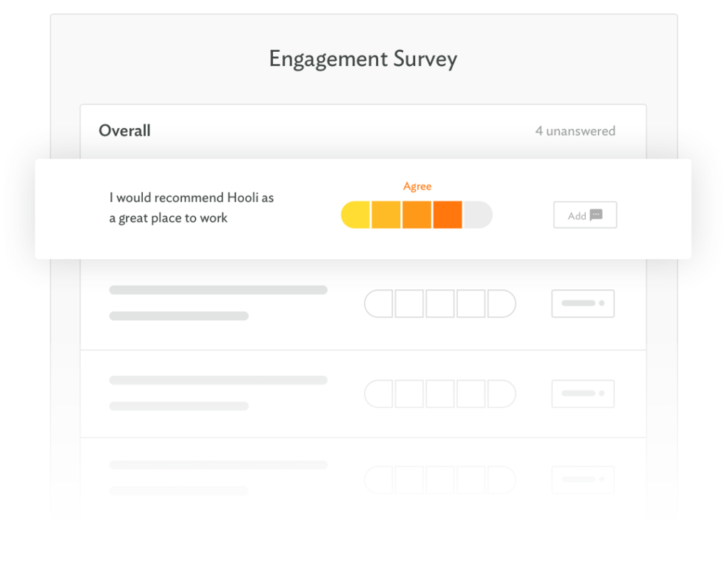Viewport: 728px width, 579px height.
Task: Open the 4 unanswered questions link
Action: pos(575,131)
